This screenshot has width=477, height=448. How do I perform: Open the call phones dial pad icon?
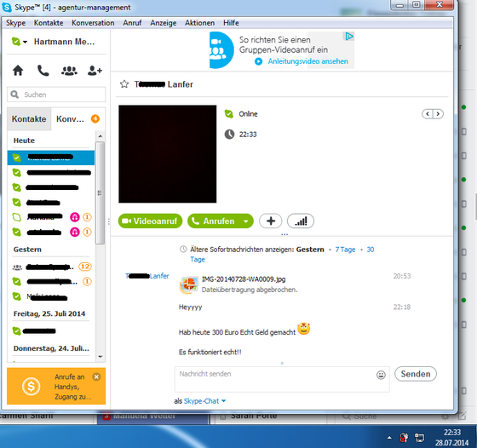tap(43, 71)
